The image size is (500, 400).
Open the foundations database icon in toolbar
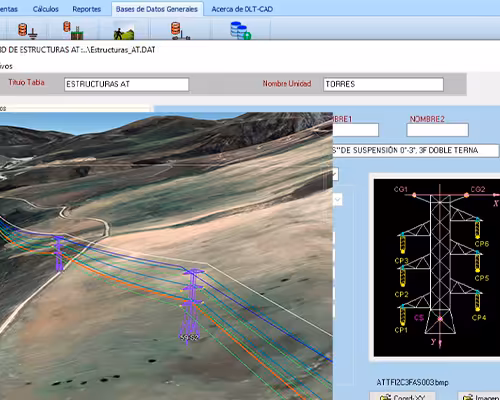[73, 31]
